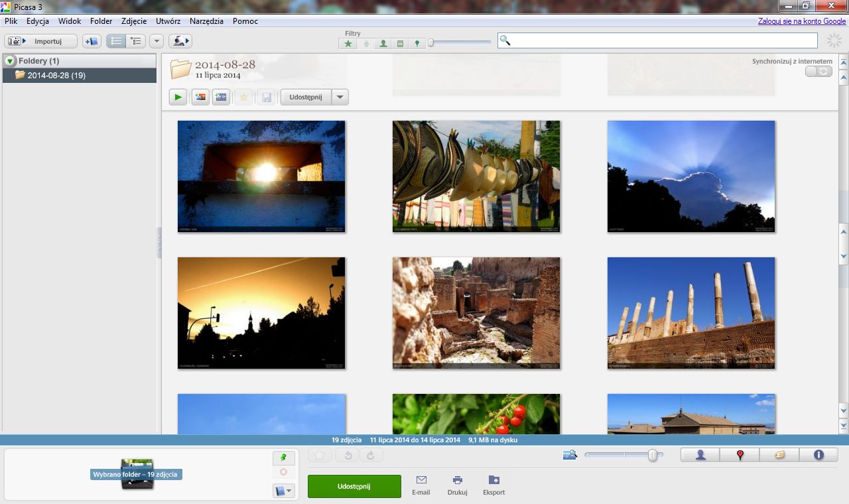Image resolution: width=849 pixels, height=504 pixels.
Task: Click the Udostępnij button in the folder header
Action: point(306,97)
